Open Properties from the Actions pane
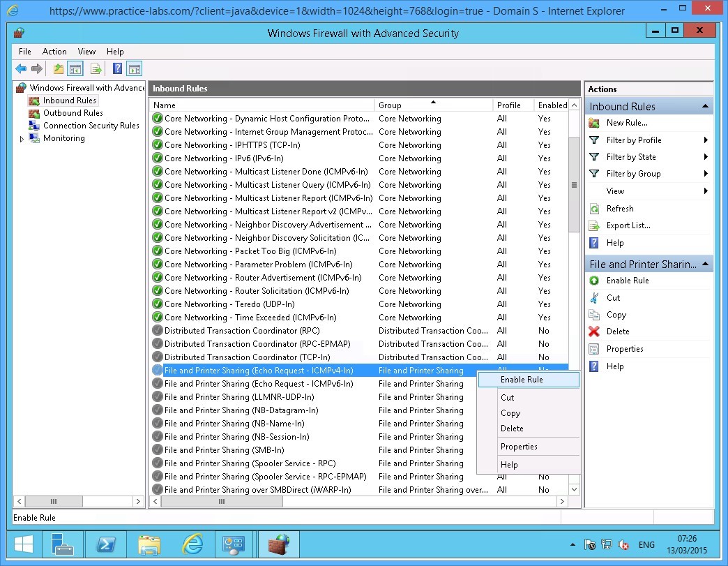 pyautogui.click(x=624, y=349)
